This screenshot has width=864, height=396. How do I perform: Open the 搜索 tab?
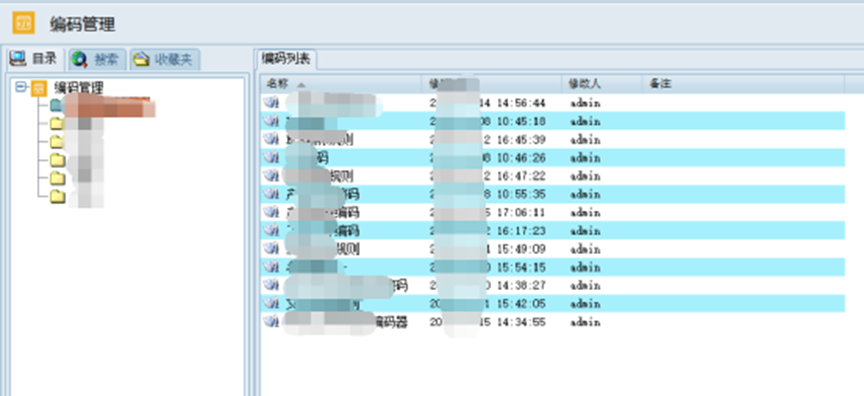point(98,59)
